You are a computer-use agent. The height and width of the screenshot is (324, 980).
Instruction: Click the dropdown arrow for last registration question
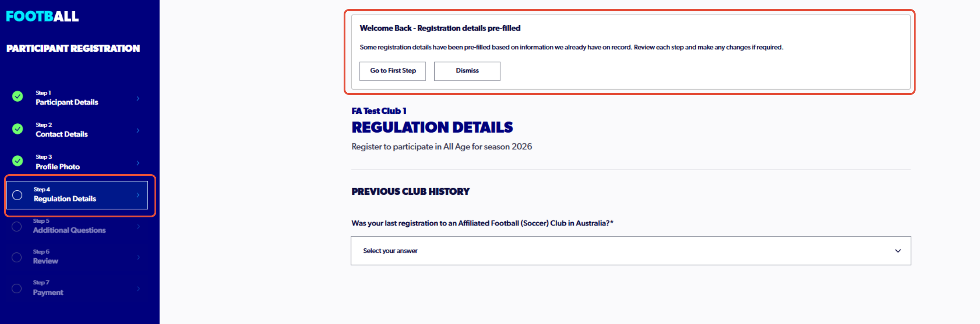(x=898, y=251)
